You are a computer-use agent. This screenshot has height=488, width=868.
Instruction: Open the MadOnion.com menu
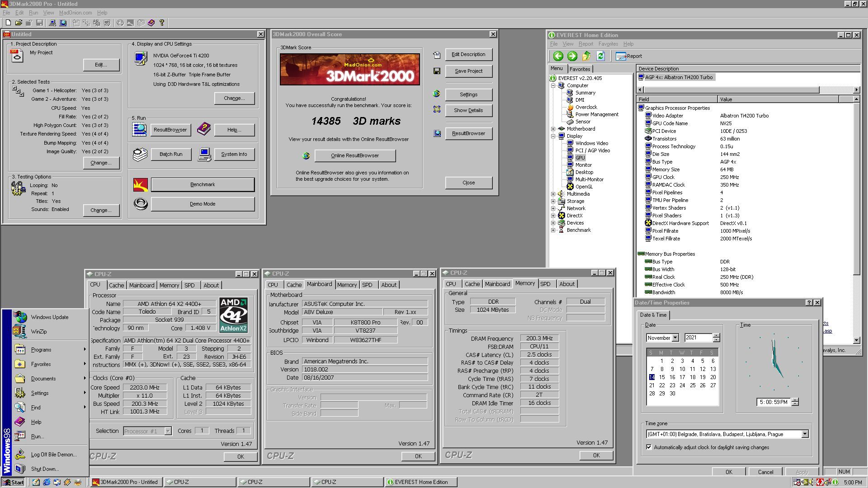(75, 13)
